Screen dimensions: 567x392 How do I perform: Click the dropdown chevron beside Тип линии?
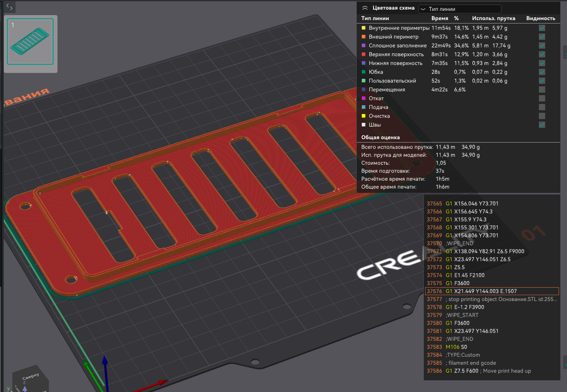pos(423,9)
